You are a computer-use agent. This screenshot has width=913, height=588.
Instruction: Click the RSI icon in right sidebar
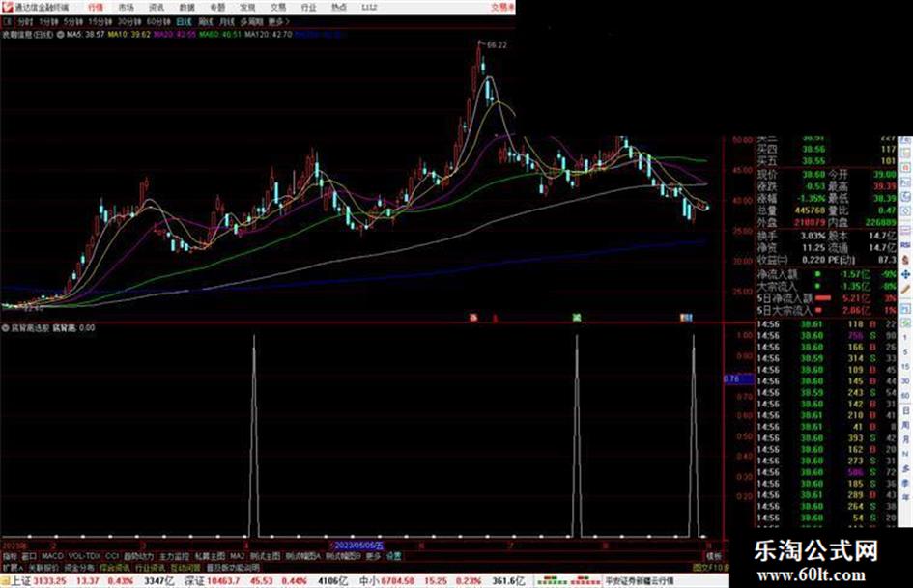click(x=906, y=245)
